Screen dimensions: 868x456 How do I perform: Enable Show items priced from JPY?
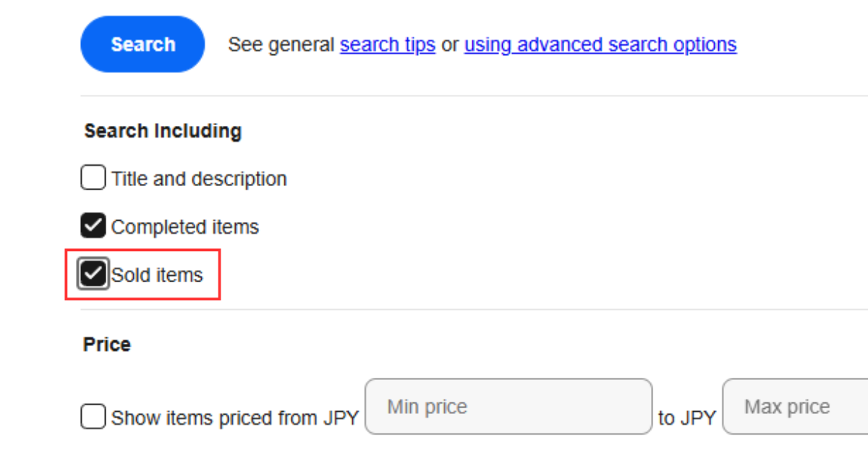point(93,416)
